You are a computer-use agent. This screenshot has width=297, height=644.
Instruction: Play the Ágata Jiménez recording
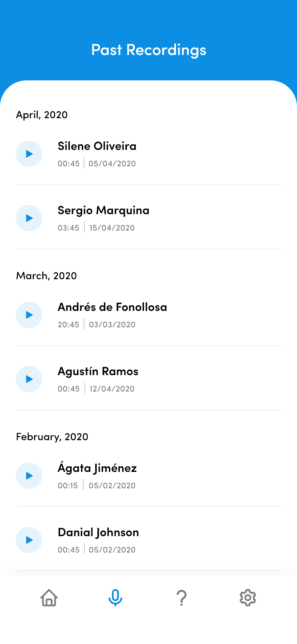pyautogui.click(x=29, y=476)
